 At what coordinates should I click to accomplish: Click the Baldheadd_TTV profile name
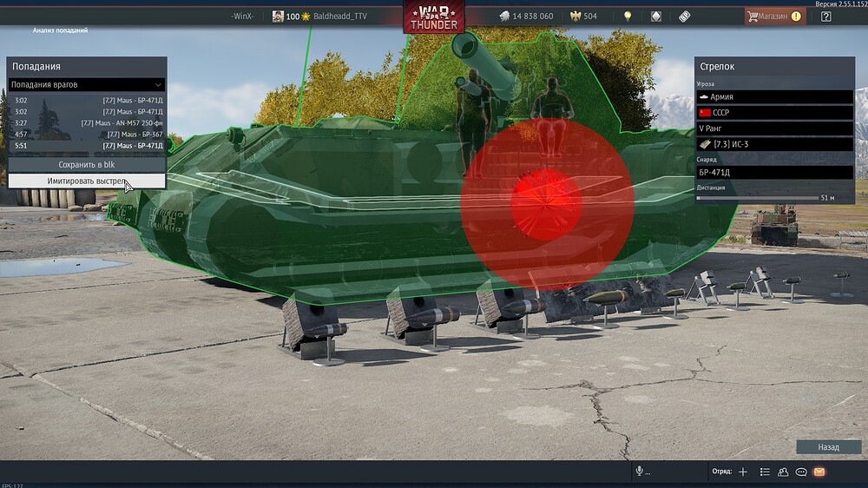pos(340,16)
